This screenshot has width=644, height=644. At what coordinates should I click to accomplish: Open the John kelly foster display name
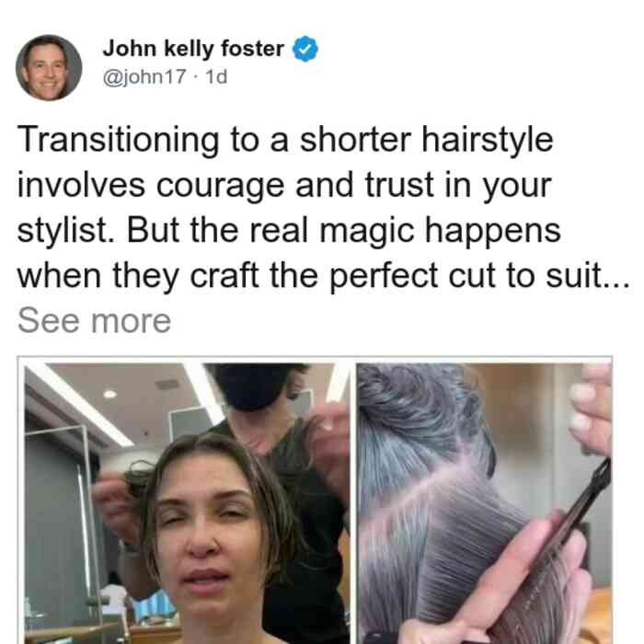coord(193,49)
